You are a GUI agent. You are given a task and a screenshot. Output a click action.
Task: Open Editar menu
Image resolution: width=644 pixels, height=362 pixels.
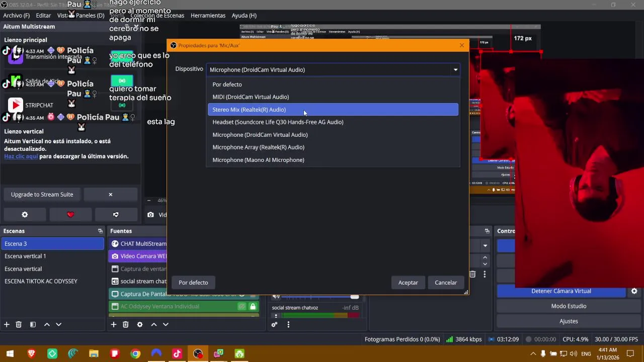coord(43,16)
